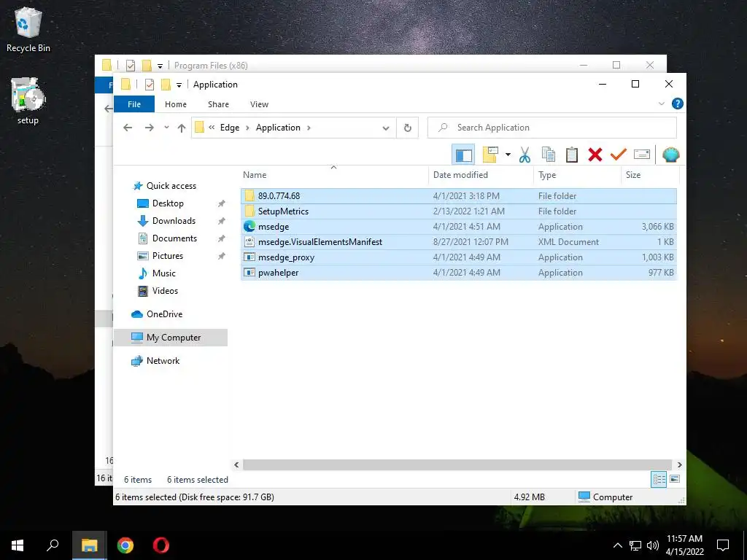Open the folder options toolbar icon
747x560 pixels.
490,155
